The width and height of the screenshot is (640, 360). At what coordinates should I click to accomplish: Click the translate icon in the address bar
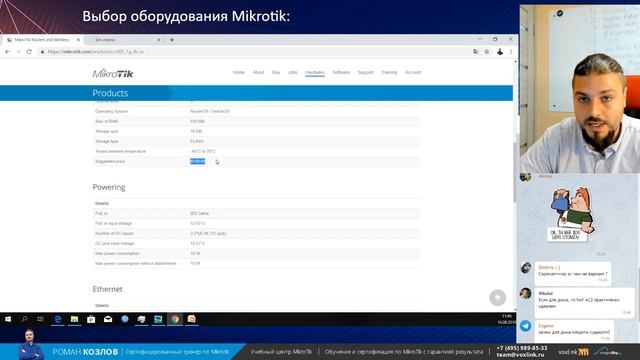[x=476, y=52]
